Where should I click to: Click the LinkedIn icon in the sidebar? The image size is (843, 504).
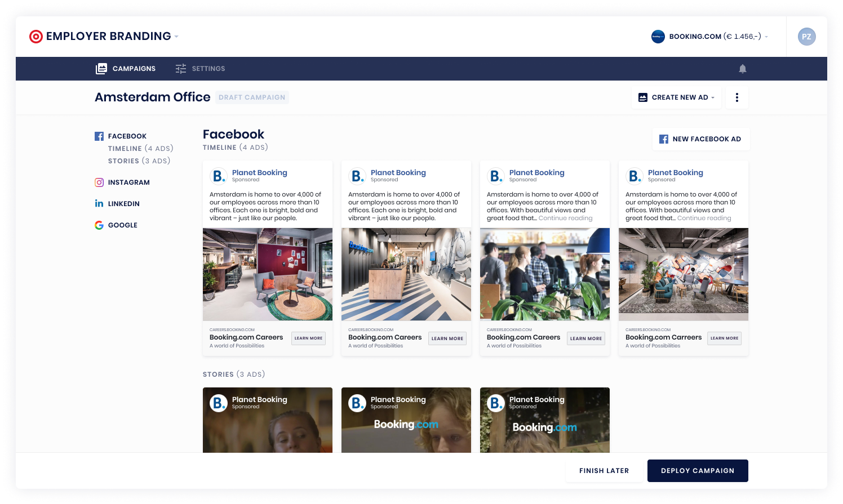pyautogui.click(x=99, y=204)
